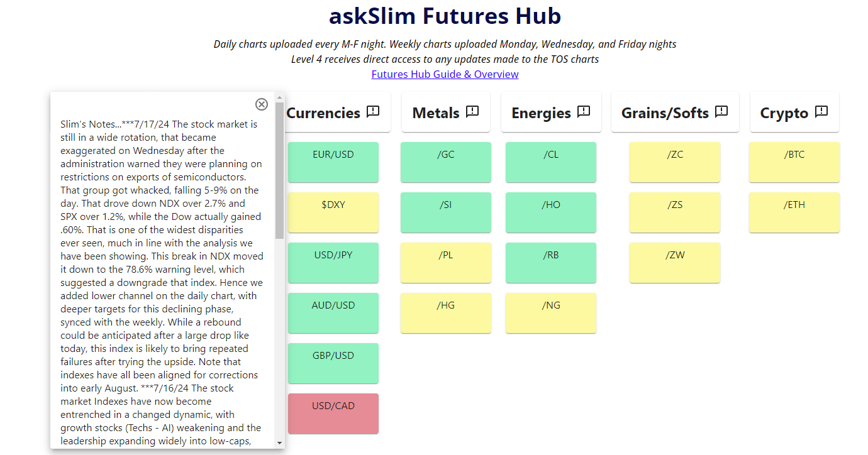The height and width of the screenshot is (455, 868).
Task: Open the /ZC corn futures tile
Action: click(x=675, y=162)
